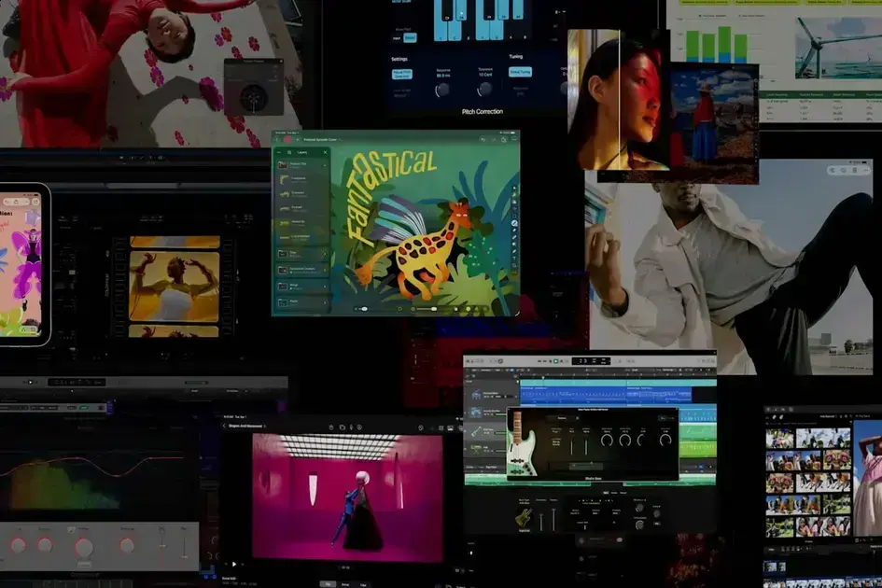Click the highlighted button under Settings

(x=401, y=75)
